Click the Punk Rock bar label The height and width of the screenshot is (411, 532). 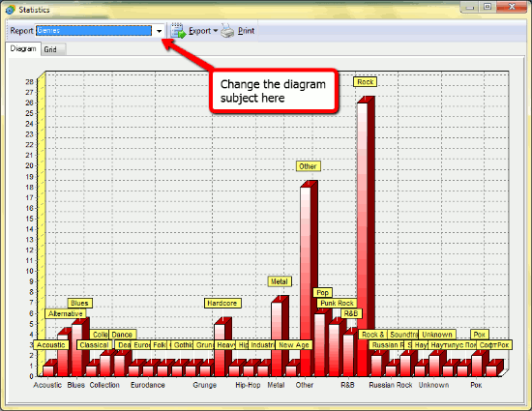click(x=337, y=303)
